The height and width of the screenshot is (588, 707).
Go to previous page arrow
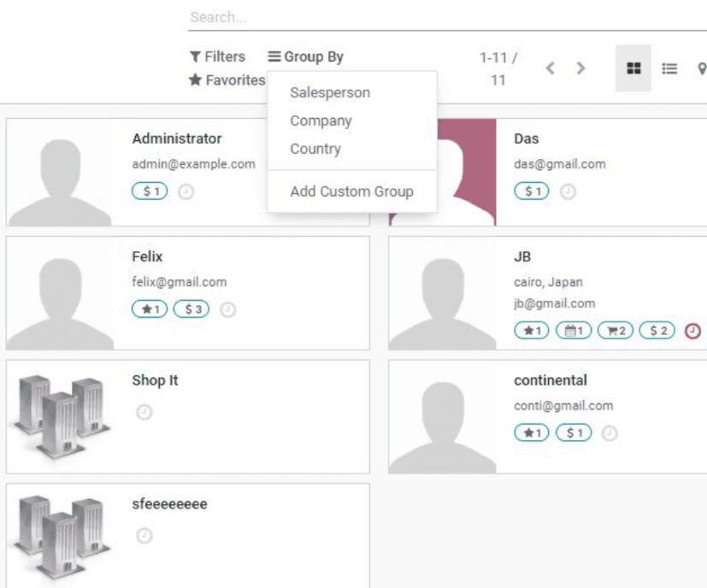(550, 68)
